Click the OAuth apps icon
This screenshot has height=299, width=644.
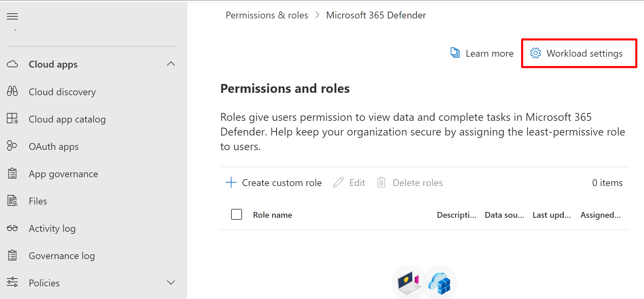[12, 146]
